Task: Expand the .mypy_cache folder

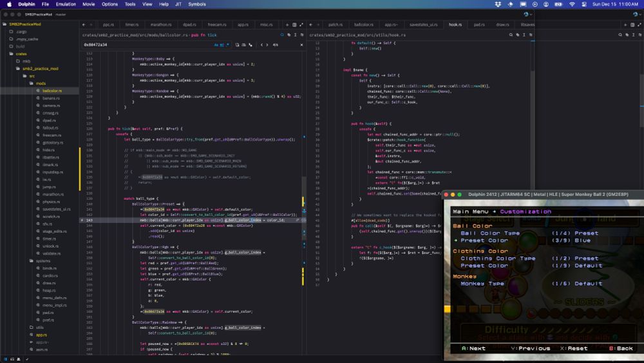Action: 27,39
